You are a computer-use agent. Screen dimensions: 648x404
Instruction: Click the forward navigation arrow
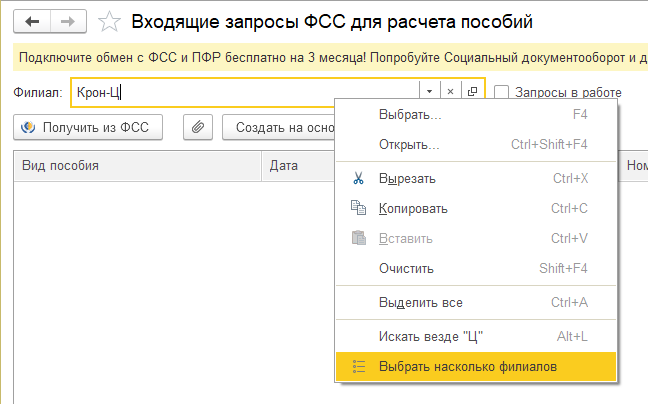tap(68, 19)
